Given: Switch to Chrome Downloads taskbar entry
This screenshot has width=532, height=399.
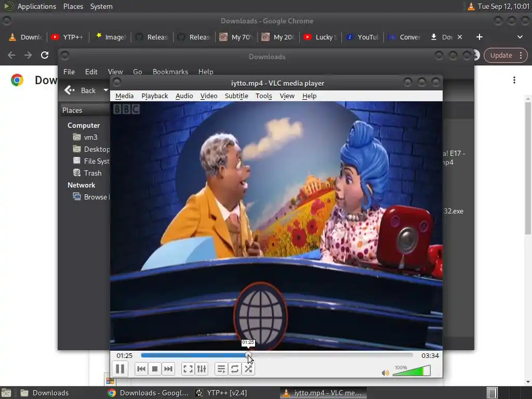Looking at the screenshot, I should 148,393.
